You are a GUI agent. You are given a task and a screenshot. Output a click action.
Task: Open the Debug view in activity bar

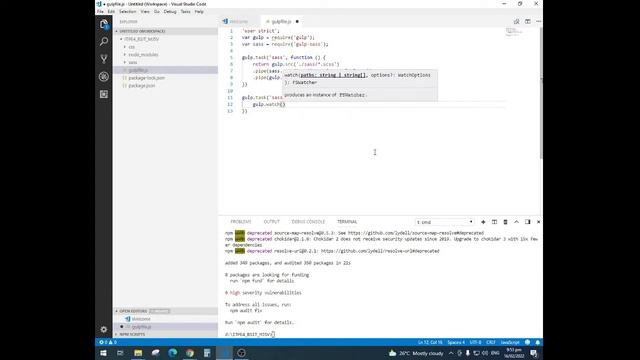(x=104, y=76)
